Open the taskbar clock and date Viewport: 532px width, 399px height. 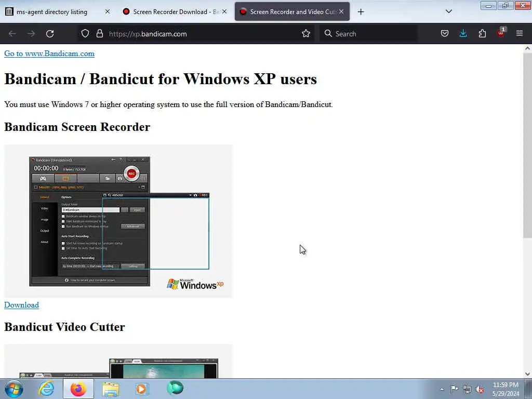pyautogui.click(x=506, y=389)
